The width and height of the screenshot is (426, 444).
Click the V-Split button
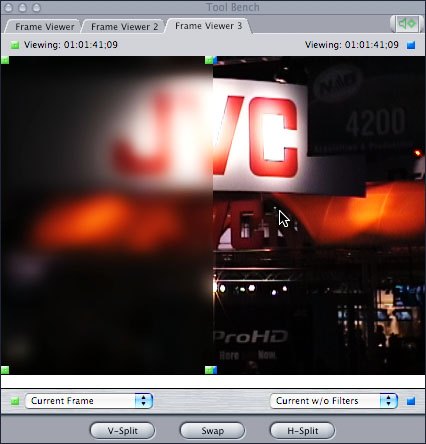(x=122, y=431)
